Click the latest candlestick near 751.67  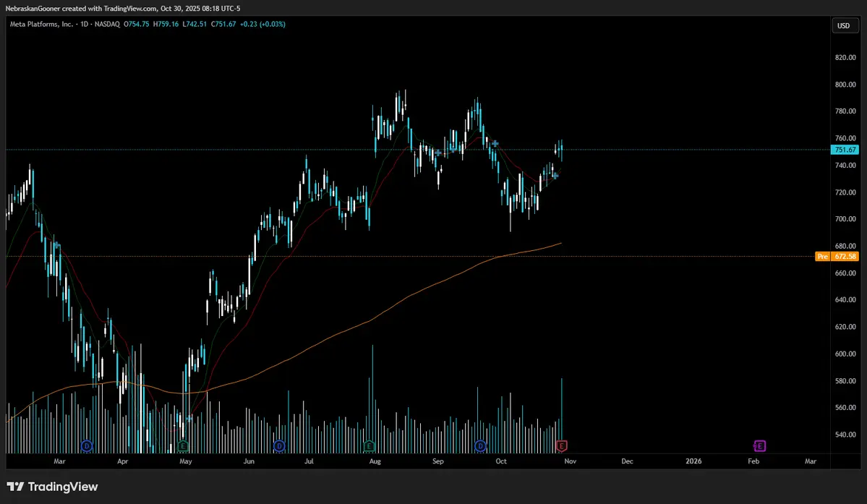coord(561,150)
